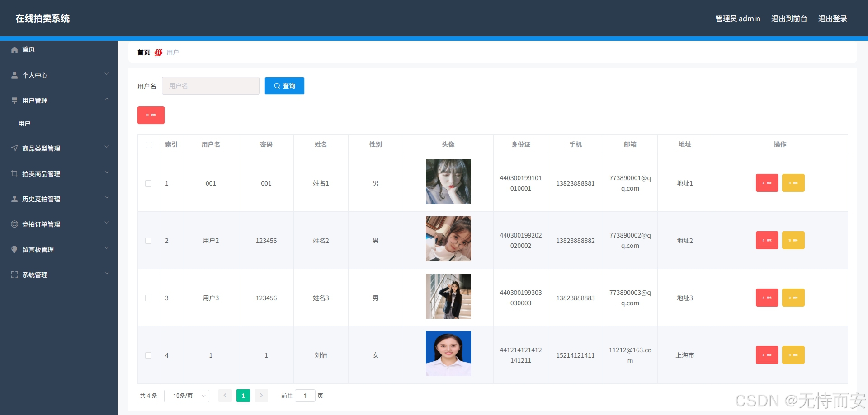
Task: Click the 竞拍订单管理 circular icon
Action: pos(14,224)
